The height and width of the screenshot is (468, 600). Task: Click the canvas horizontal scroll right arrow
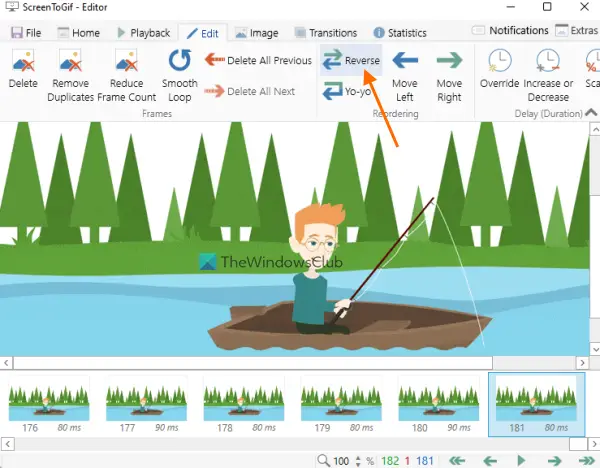(x=583, y=362)
